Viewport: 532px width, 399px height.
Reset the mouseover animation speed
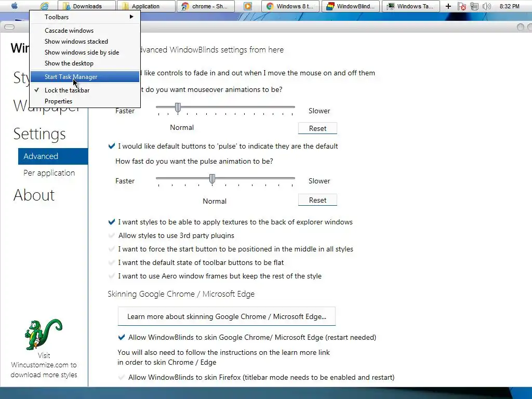pyautogui.click(x=317, y=128)
